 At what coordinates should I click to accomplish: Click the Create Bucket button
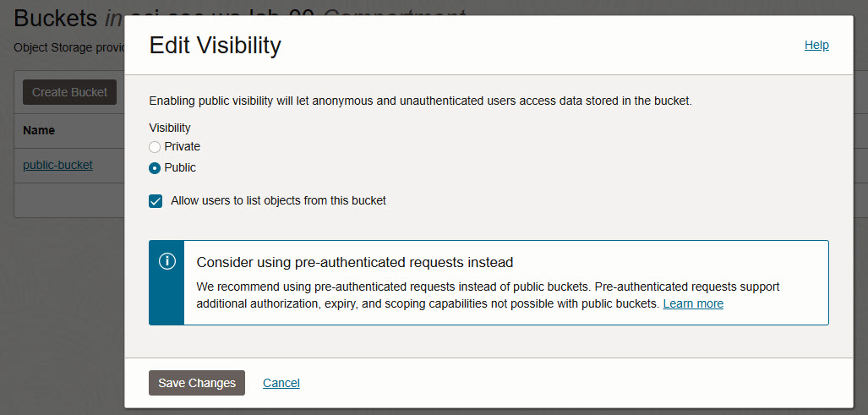coord(70,92)
